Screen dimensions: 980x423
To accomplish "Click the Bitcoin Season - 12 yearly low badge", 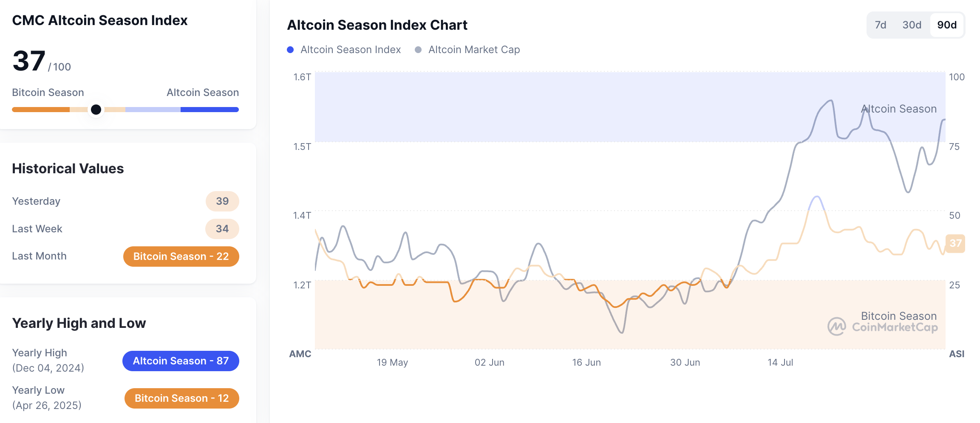I will pos(181,398).
